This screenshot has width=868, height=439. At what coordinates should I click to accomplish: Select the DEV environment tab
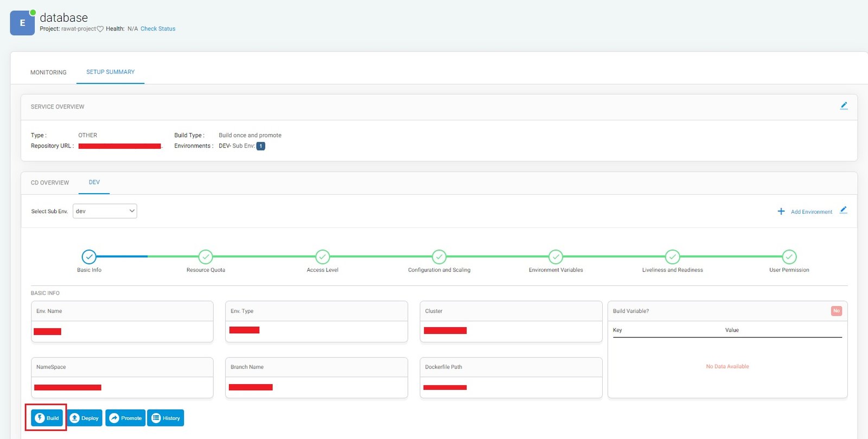94,182
